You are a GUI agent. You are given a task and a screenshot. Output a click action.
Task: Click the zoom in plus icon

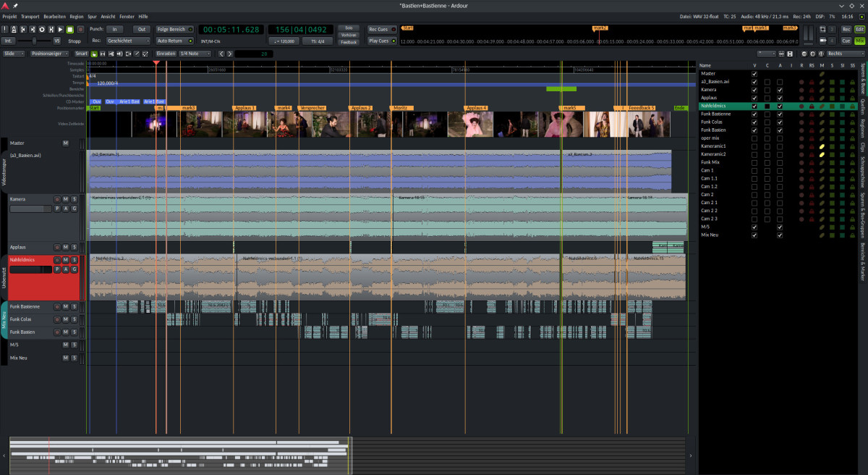point(812,54)
